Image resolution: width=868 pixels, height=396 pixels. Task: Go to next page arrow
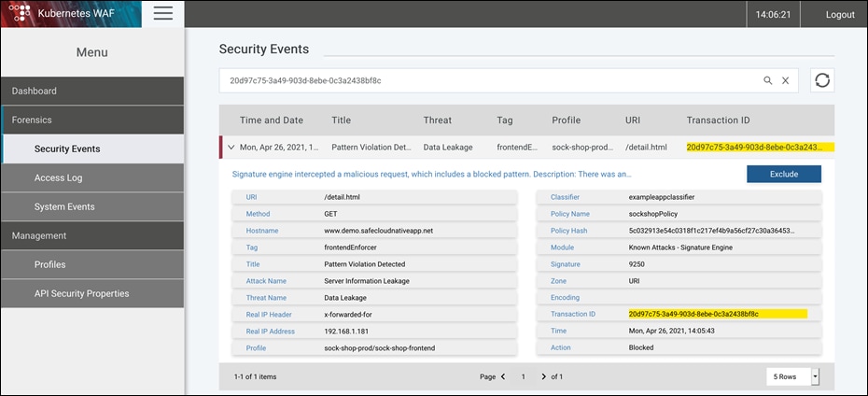pyautogui.click(x=543, y=376)
